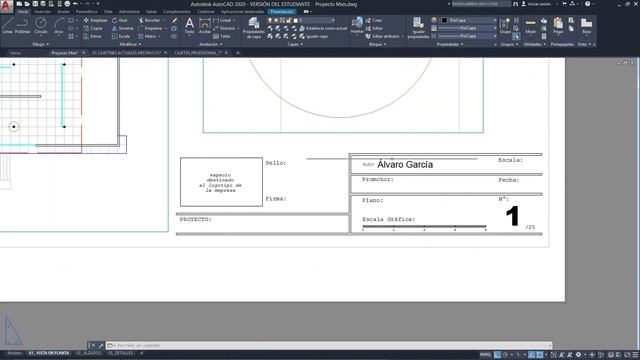Image resolution: width=640 pixels, height=360 pixels.
Task: Expand the Dibujo panel
Action: (40, 44)
